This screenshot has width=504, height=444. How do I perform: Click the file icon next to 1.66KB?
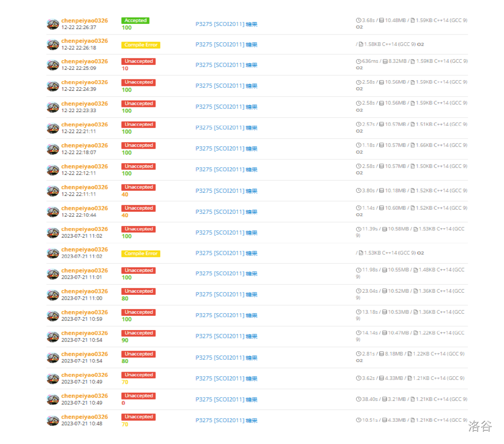tap(413, 145)
